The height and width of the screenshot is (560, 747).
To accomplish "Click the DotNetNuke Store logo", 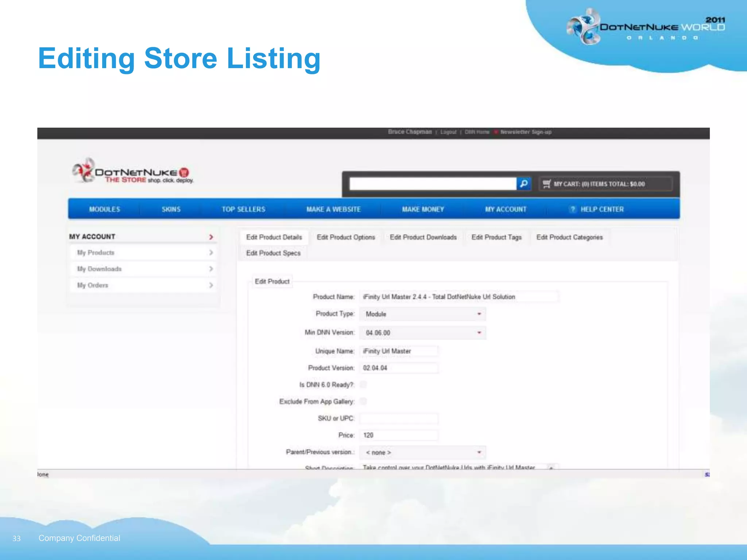I will 132,171.
